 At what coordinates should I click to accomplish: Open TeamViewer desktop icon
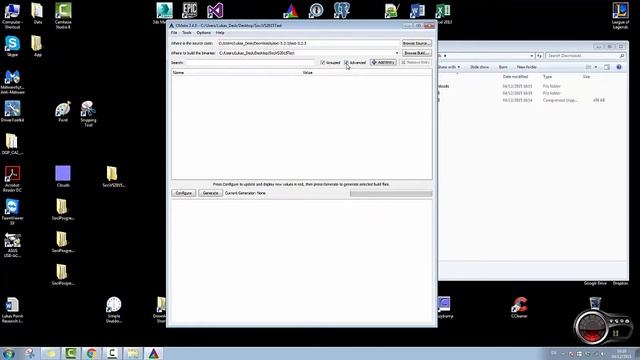(12, 211)
